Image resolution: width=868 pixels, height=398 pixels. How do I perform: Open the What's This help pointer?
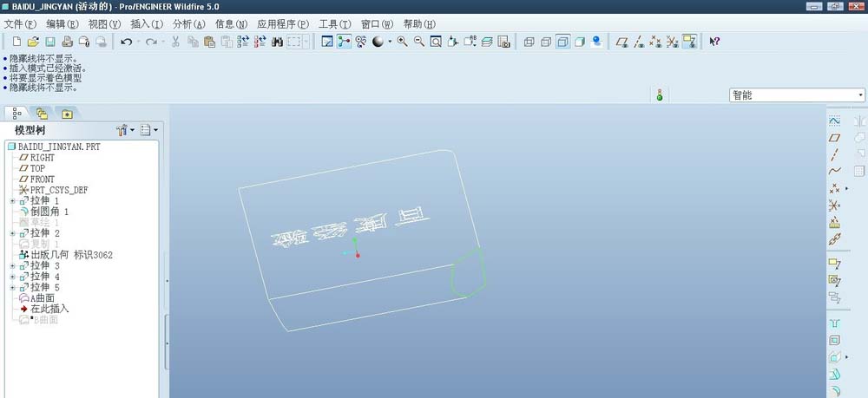point(714,42)
